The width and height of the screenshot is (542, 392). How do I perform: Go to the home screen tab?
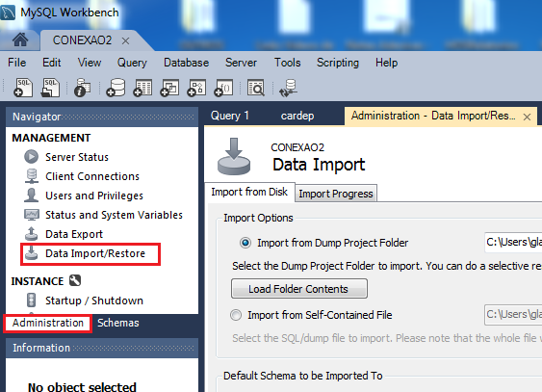[x=20, y=40]
